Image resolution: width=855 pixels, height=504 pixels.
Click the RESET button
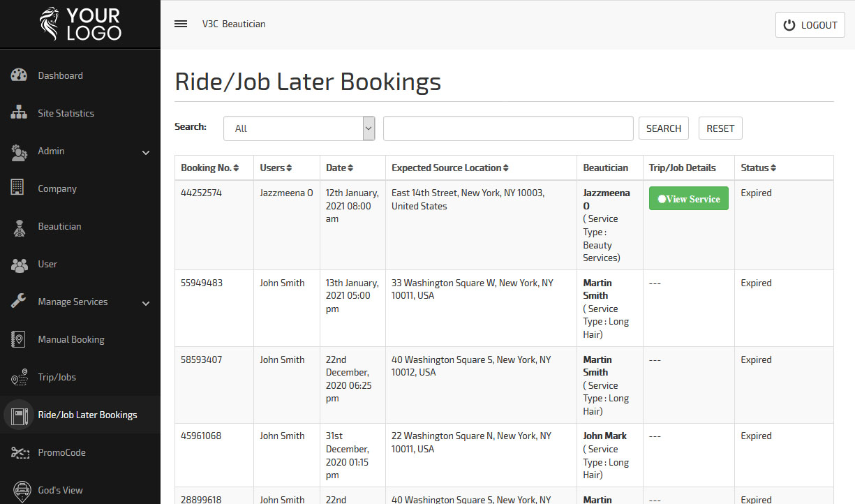point(720,128)
